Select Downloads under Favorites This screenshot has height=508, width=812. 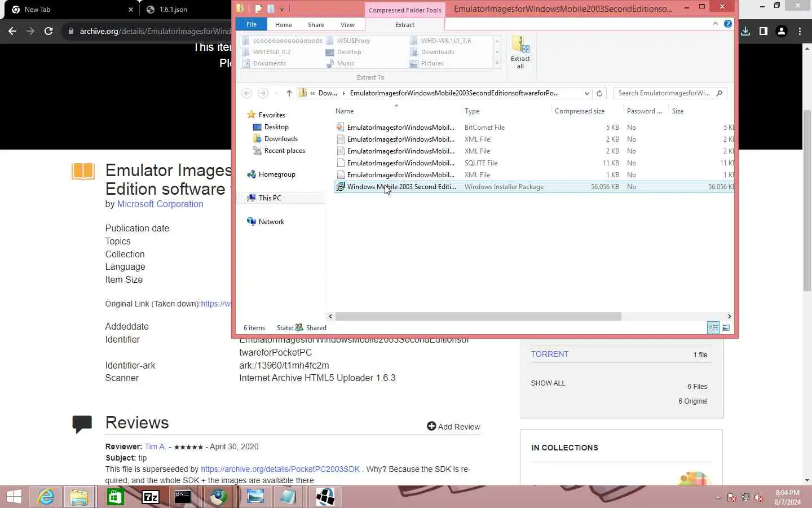(x=281, y=139)
